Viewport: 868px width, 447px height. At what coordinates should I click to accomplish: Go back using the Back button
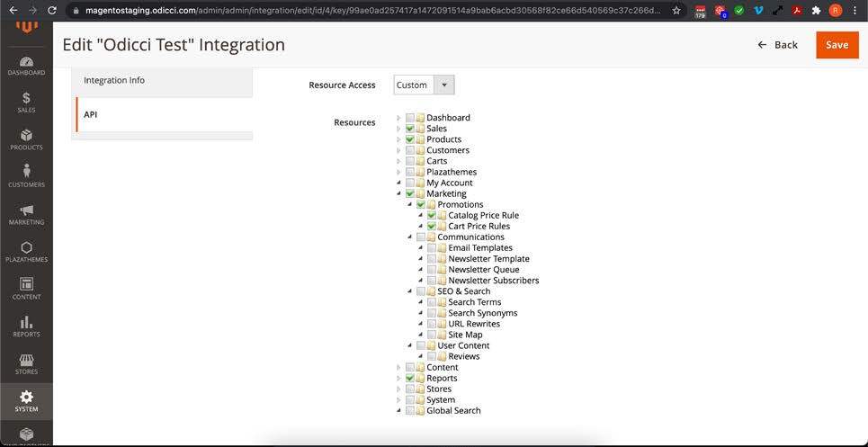click(x=778, y=45)
